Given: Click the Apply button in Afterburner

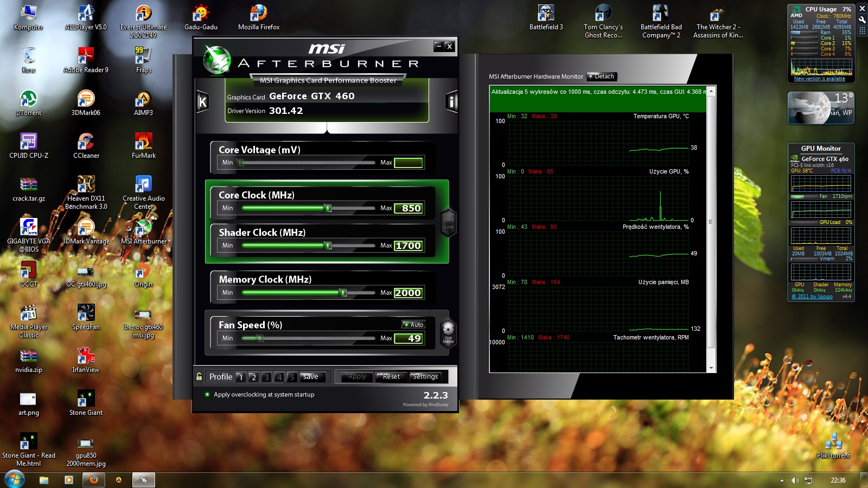Looking at the screenshot, I should pos(357,377).
